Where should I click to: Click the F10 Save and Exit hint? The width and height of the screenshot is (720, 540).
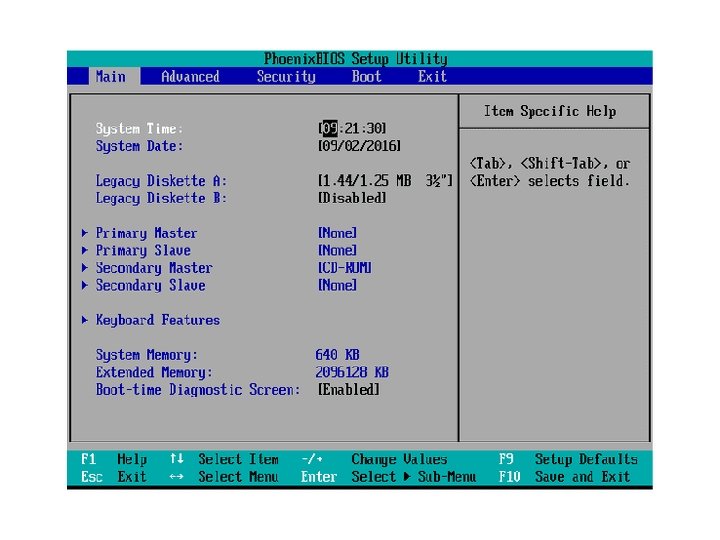pos(565,477)
